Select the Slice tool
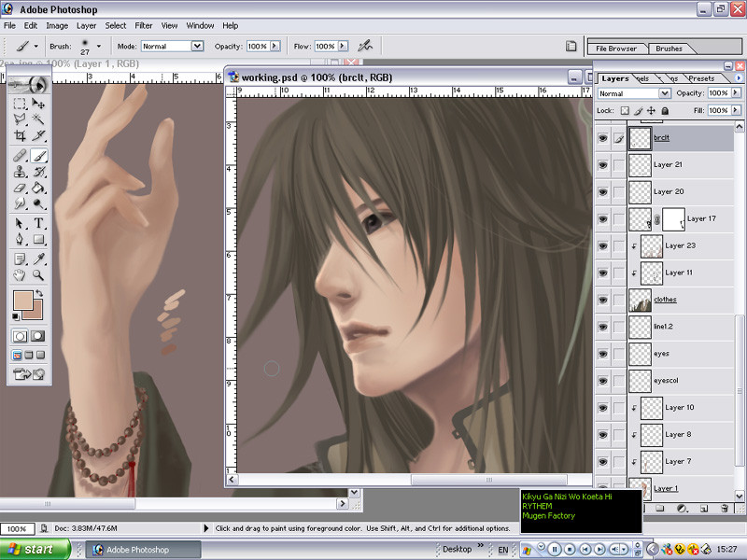The width and height of the screenshot is (747, 560). (38, 135)
